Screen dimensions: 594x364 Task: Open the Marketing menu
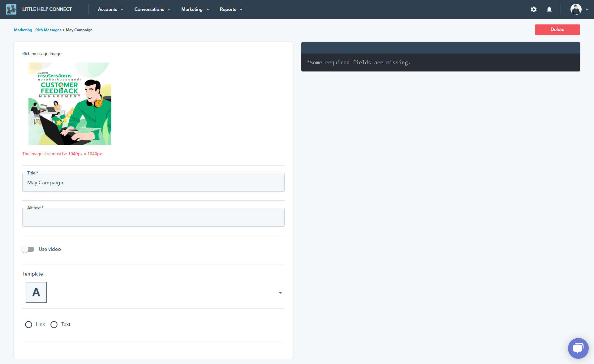[x=195, y=9]
